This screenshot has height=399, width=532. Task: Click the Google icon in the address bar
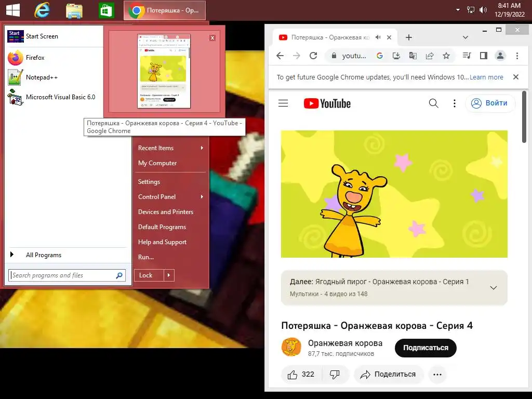pos(380,56)
